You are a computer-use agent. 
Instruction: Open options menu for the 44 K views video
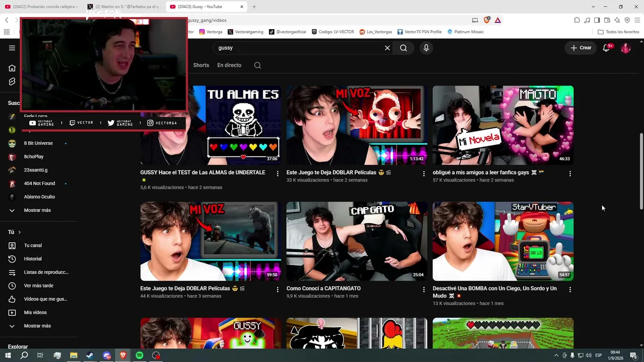pos(277,290)
